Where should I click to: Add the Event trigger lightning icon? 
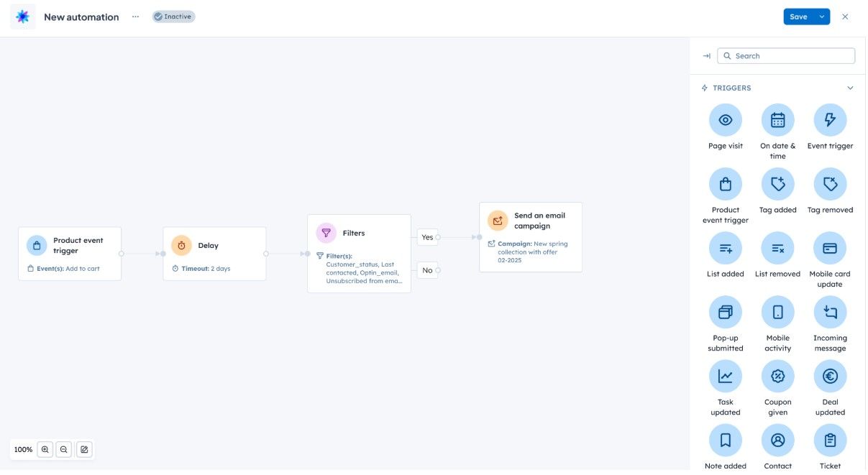coord(830,120)
